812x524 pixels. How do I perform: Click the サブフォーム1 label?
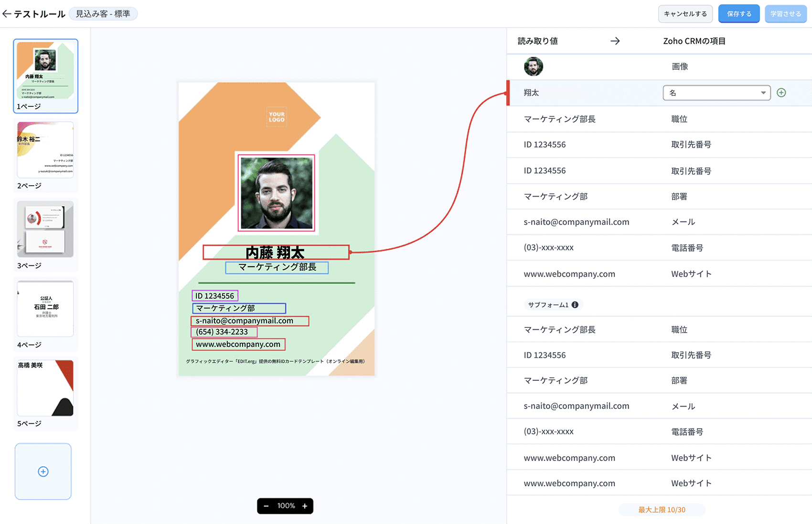pos(548,304)
